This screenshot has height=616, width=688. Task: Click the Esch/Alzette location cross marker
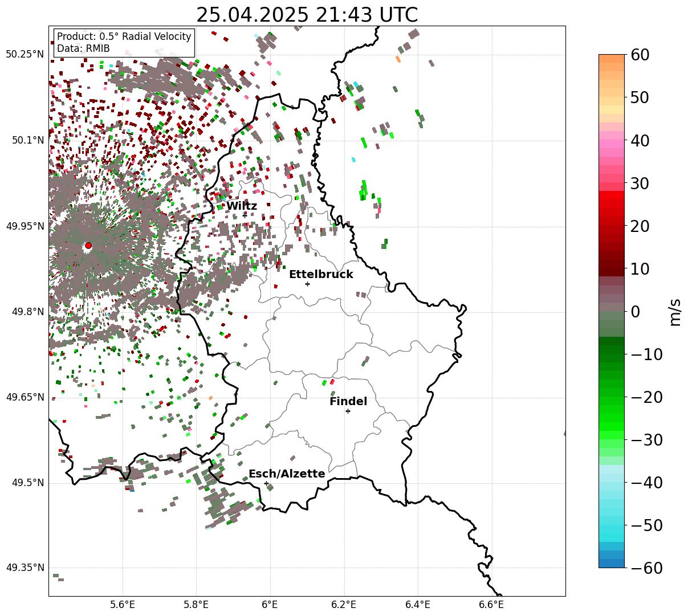pyautogui.click(x=266, y=483)
